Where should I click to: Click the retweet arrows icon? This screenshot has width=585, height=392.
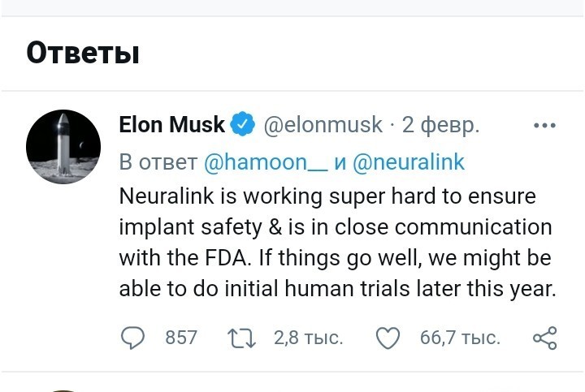[241, 337]
